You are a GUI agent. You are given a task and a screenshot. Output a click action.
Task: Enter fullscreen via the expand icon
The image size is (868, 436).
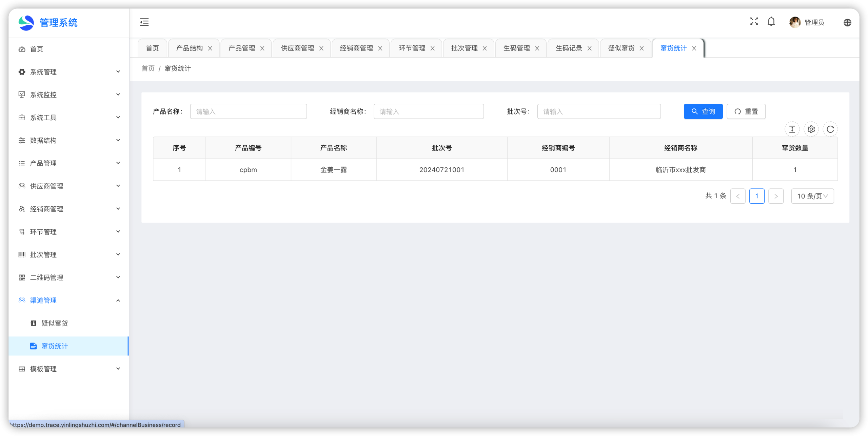tap(754, 22)
